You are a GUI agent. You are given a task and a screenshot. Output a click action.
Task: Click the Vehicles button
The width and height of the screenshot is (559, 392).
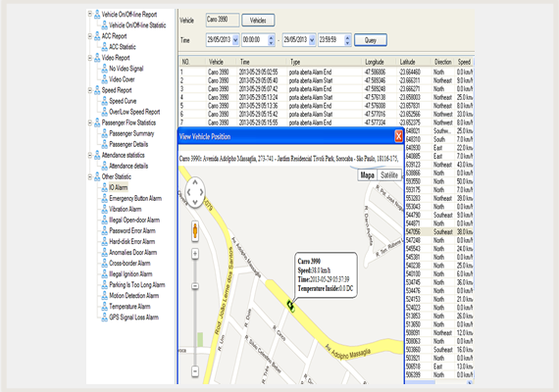pyautogui.click(x=258, y=21)
